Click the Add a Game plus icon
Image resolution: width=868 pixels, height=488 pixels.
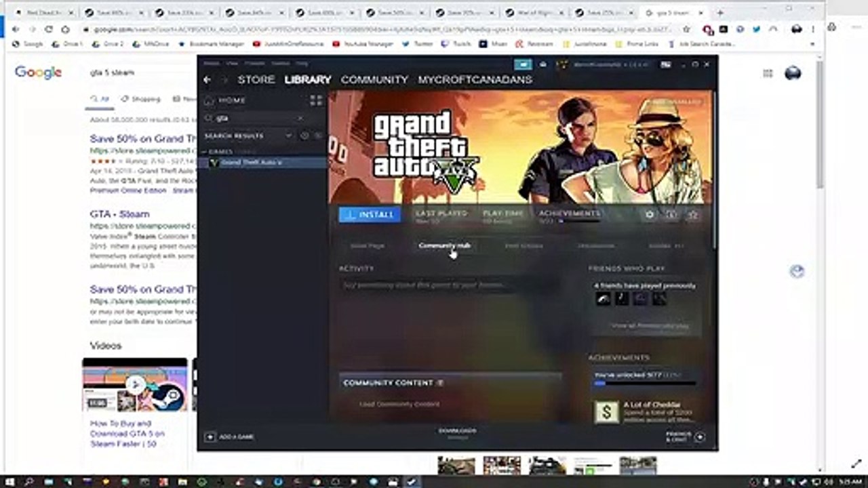pos(210,437)
